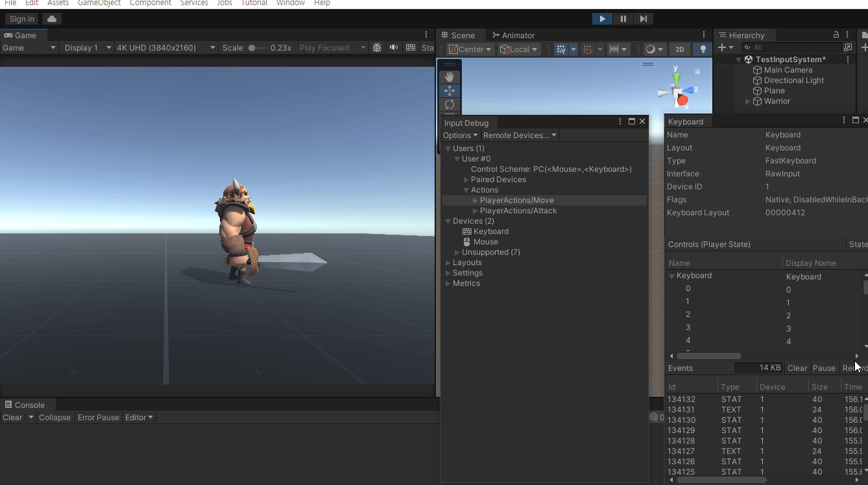The height and width of the screenshot is (485, 868).
Task: Toggle shortcuts keyboard icon in Game view
Action: point(410,47)
